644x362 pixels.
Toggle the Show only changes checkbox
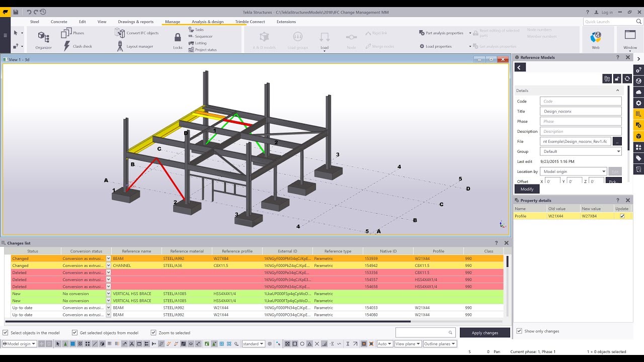coord(519,331)
